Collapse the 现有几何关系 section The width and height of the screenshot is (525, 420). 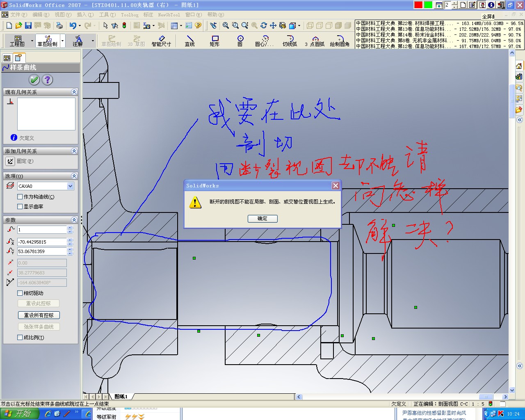[x=74, y=92]
